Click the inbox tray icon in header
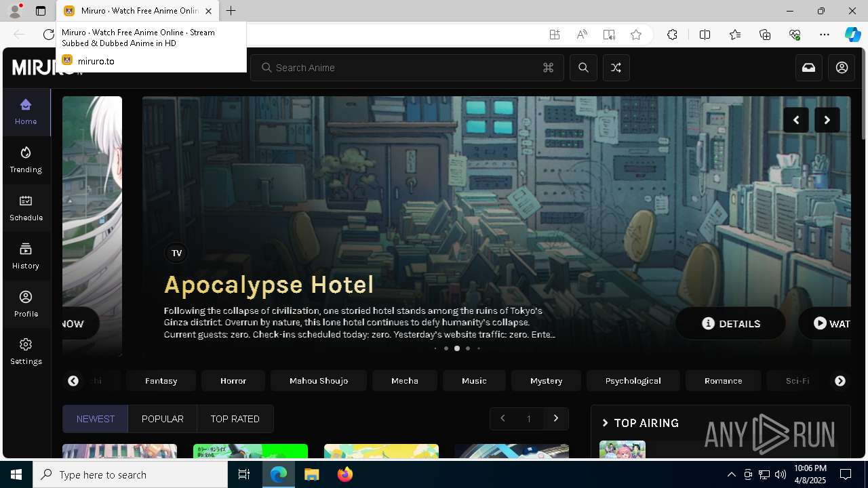 [x=809, y=68]
